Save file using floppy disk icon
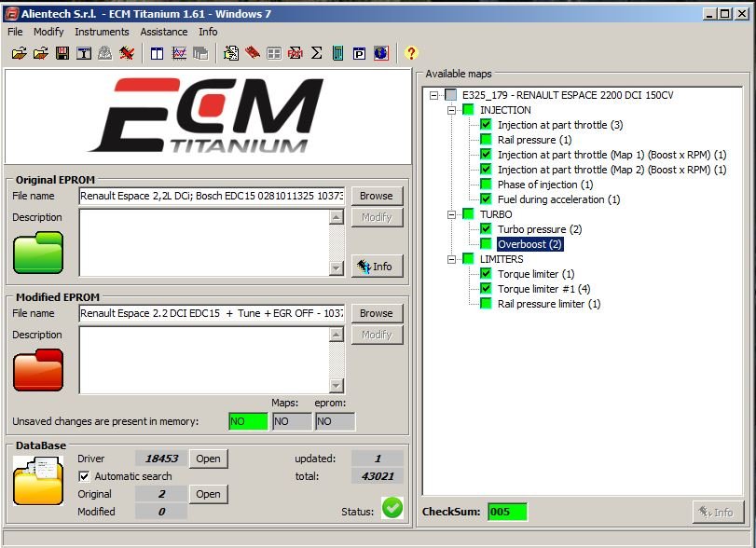The height and width of the screenshot is (548, 756). point(62,53)
